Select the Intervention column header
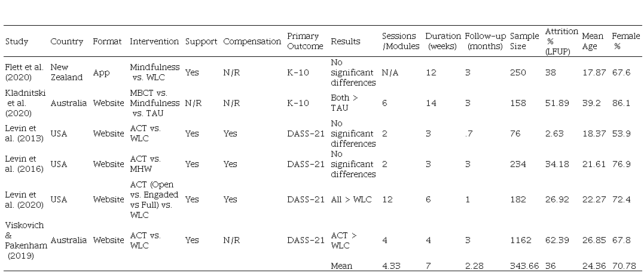The image size is (644, 273). [x=154, y=42]
